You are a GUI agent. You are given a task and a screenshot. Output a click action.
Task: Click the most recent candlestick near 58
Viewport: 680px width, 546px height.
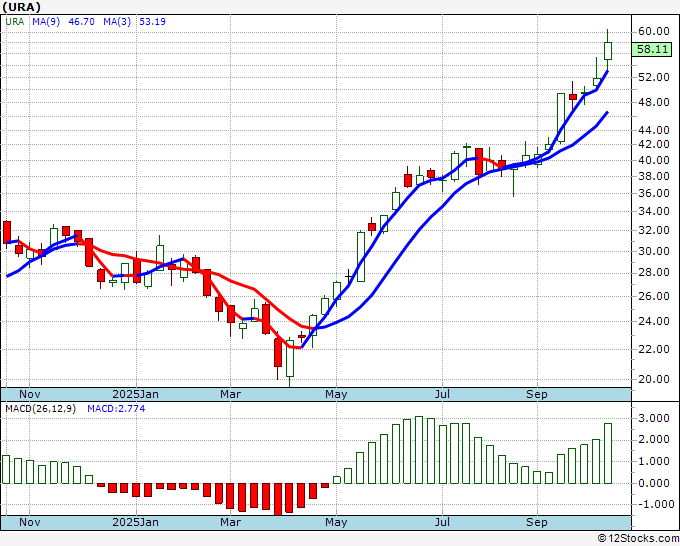click(x=608, y=50)
